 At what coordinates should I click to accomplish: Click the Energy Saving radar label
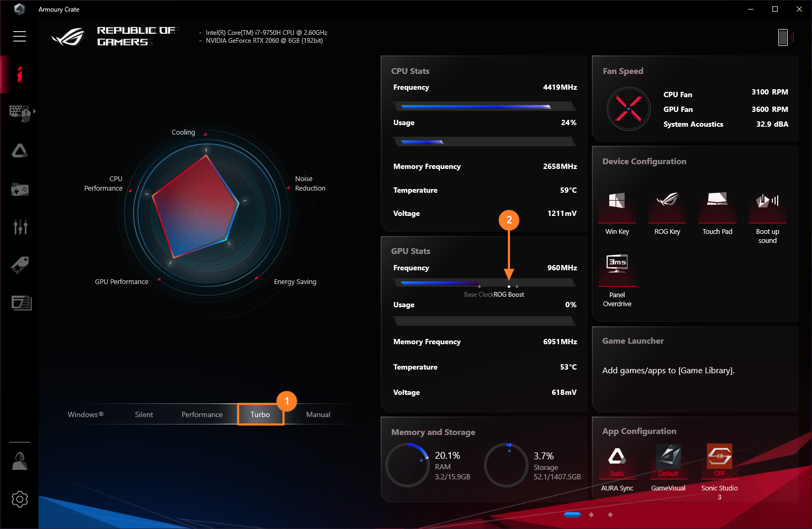tap(295, 281)
